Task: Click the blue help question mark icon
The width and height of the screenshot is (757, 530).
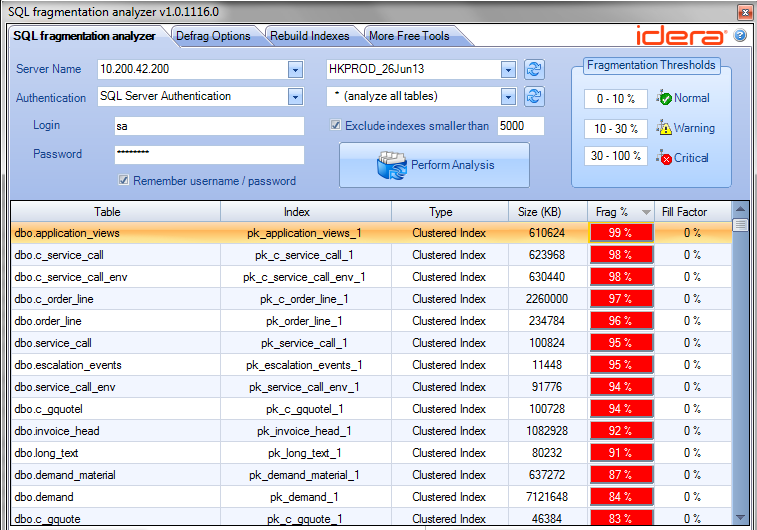Action: pyautogui.click(x=740, y=35)
